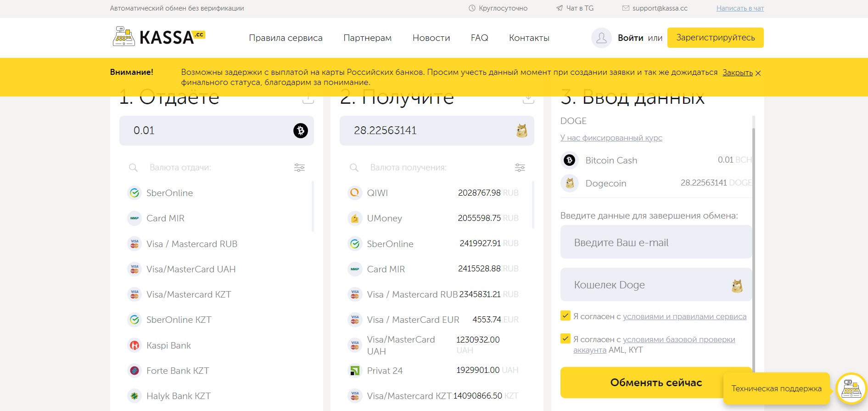
Task: Click the Dogecoin icon in the summary panel
Action: 570,183
